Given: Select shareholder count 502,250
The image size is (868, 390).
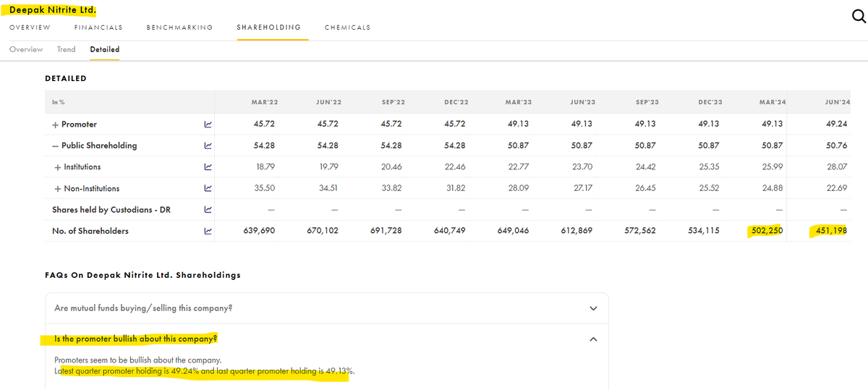Looking at the screenshot, I should [x=765, y=232].
